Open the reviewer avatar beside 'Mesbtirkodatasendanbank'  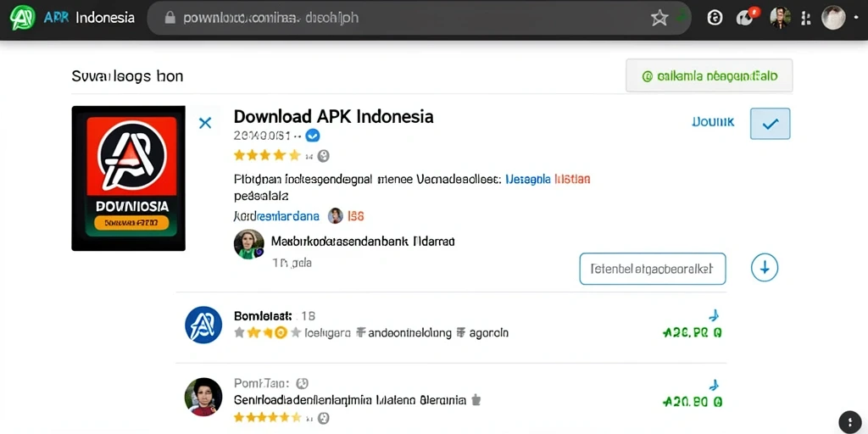coord(248,244)
